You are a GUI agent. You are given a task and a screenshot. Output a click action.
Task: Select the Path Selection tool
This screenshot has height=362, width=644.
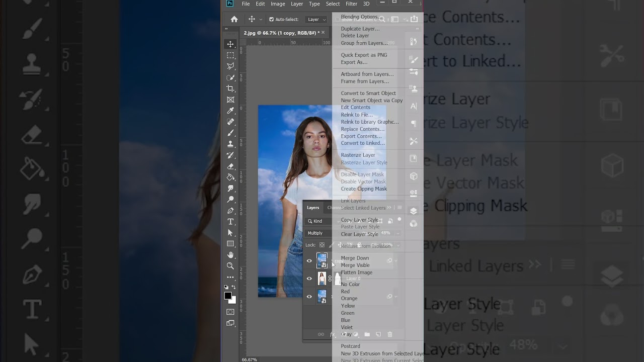tap(230, 233)
